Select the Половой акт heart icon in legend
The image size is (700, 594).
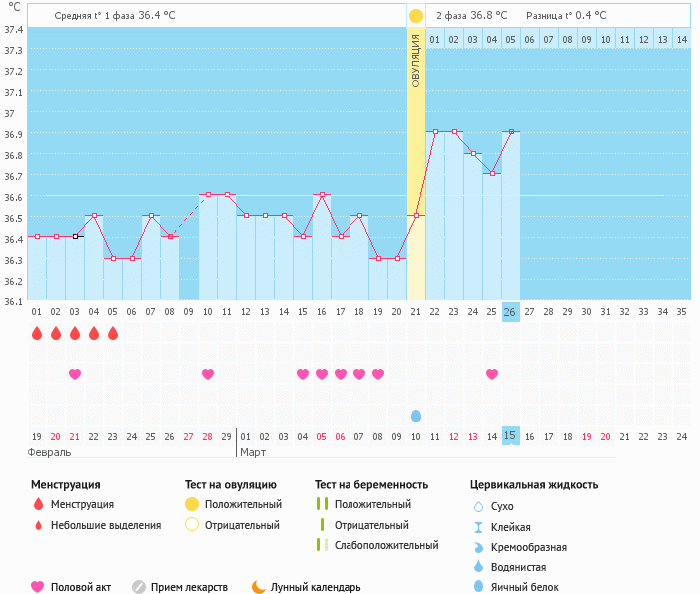tap(38, 587)
